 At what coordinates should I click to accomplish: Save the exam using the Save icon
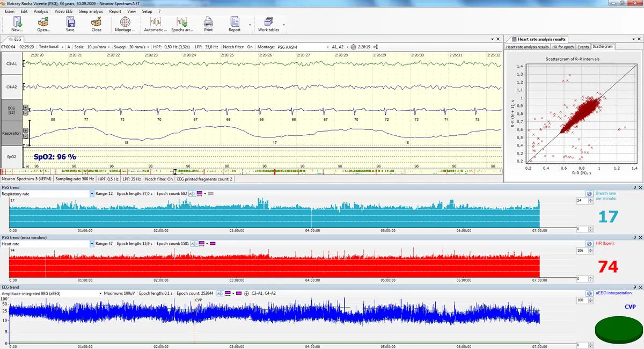[x=70, y=23]
